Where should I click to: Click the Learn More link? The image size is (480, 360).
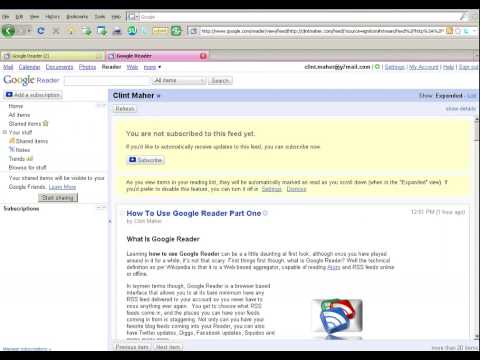click(x=62, y=187)
